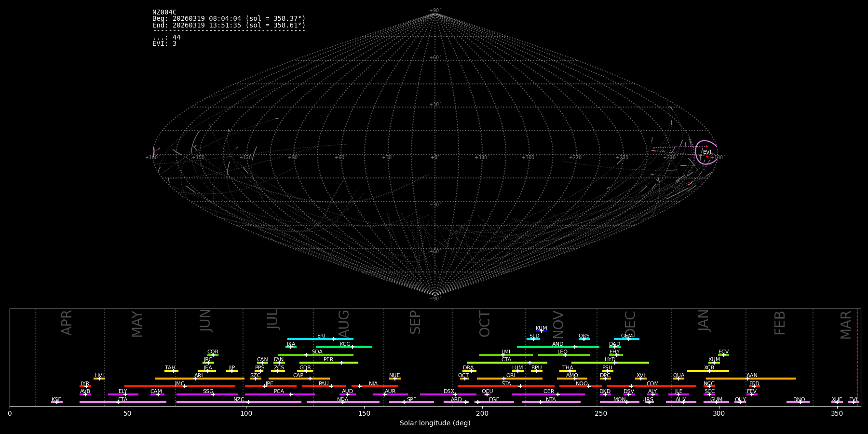Click the ORI shower label
This screenshot has width=868, height=434.
tap(511, 376)
